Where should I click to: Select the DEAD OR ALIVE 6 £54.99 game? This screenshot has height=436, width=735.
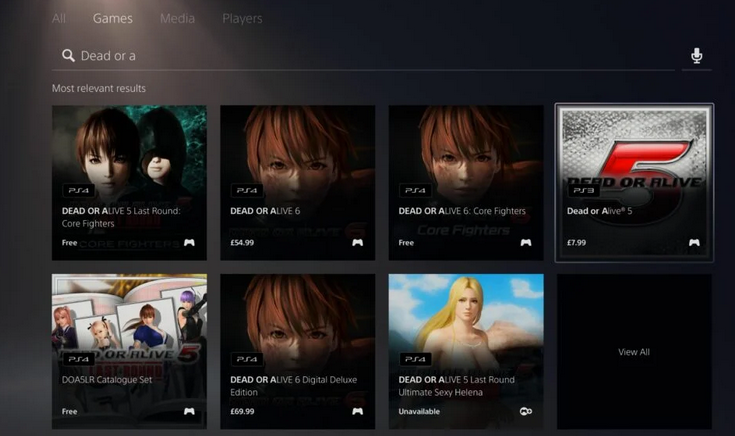click(297, 183)
